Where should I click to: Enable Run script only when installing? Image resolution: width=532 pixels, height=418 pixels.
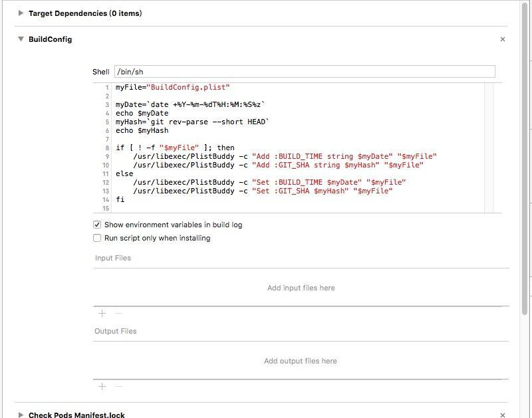point(97,238)
